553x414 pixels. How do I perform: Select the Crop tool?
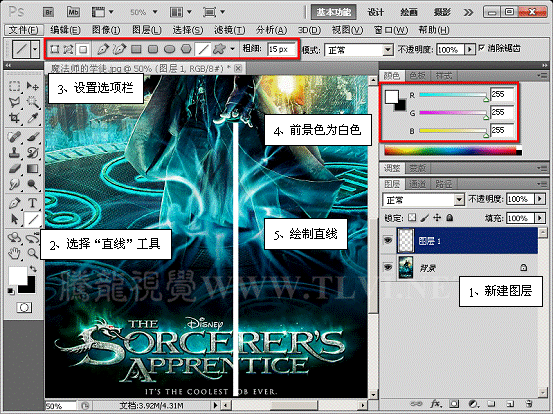point(14,118)
